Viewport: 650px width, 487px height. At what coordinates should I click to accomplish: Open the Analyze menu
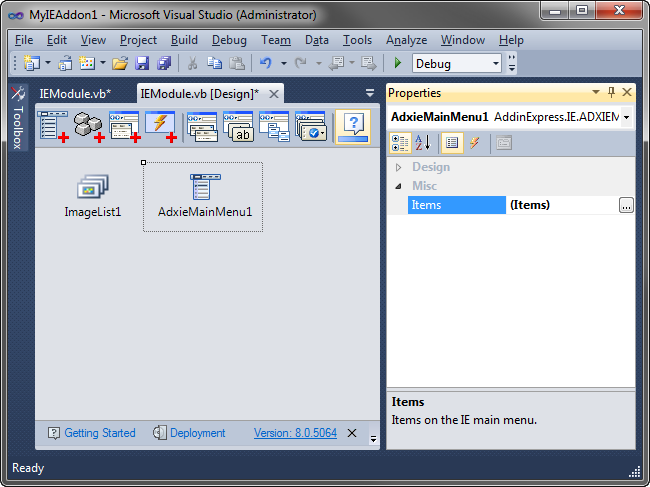tap(406, 40)
